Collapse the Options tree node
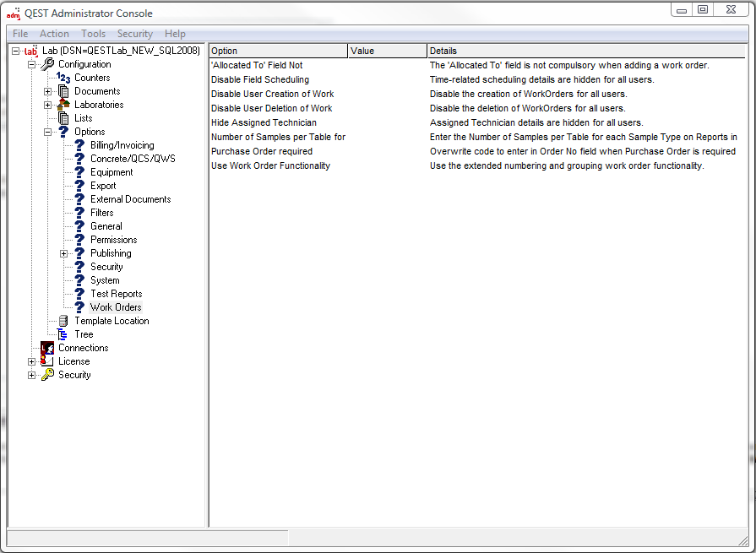756x553 pixels. (x=48, y=132)
